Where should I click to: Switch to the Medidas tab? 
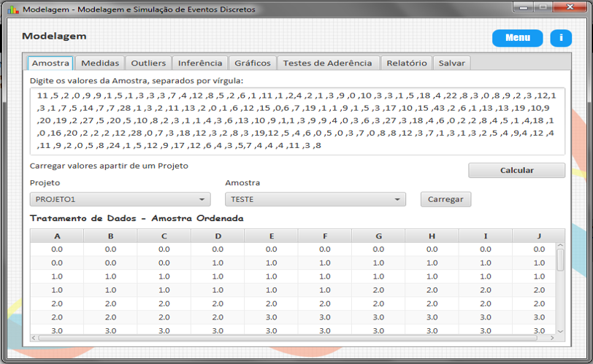point(99,63)
